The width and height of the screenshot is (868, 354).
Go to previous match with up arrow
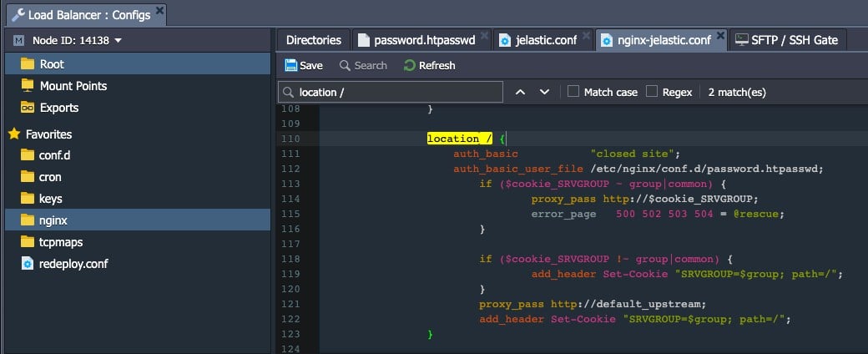520,92
